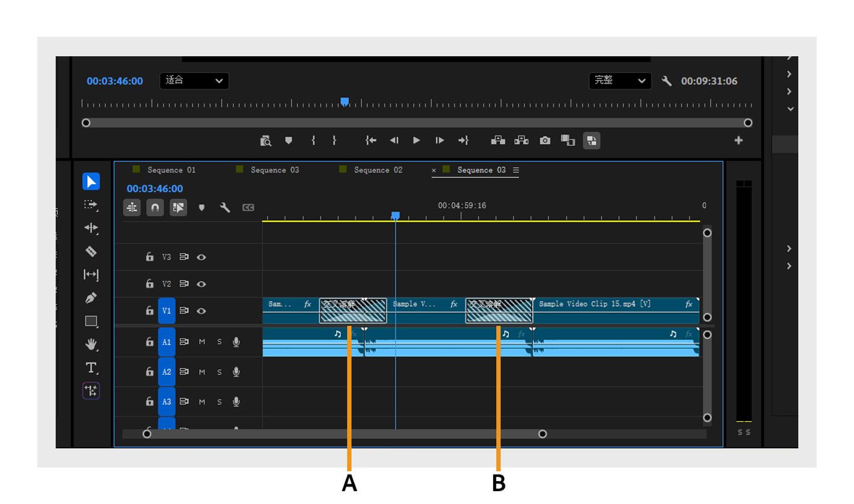Viewport: 854px width, 504px height.
Task: Go to the Out point
Action: click(x=463, y=140)
